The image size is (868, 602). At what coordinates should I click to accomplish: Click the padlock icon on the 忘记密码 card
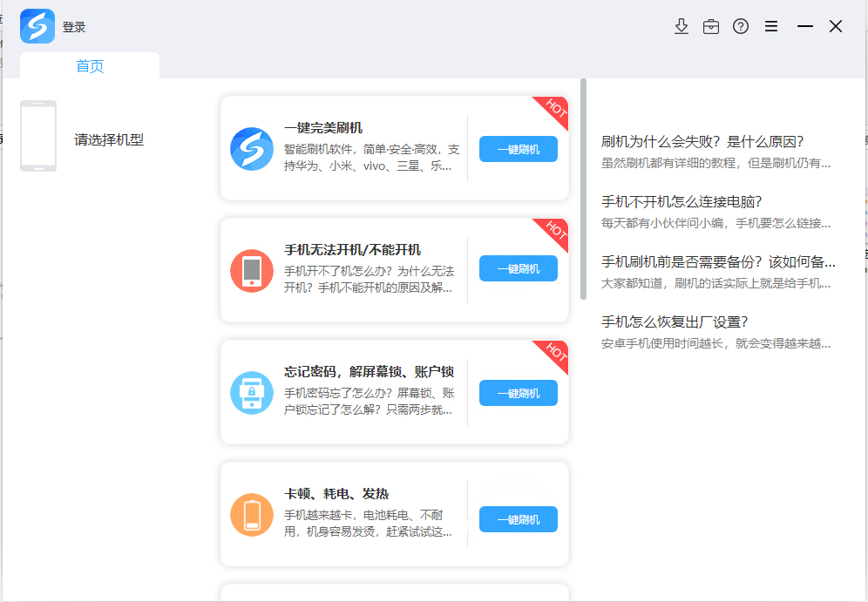pos(252,393)
